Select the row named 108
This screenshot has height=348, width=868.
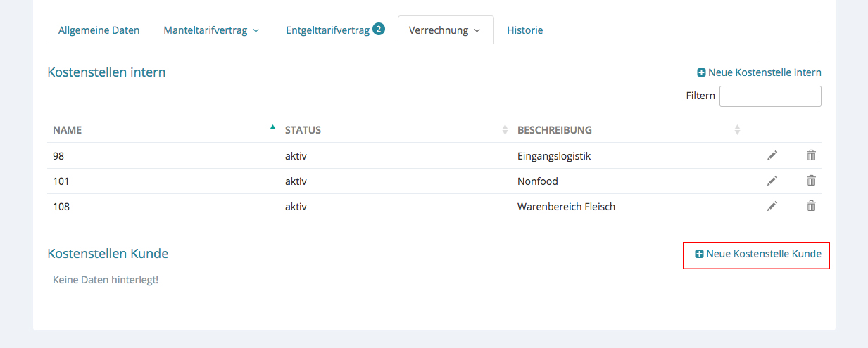[61, 206]
